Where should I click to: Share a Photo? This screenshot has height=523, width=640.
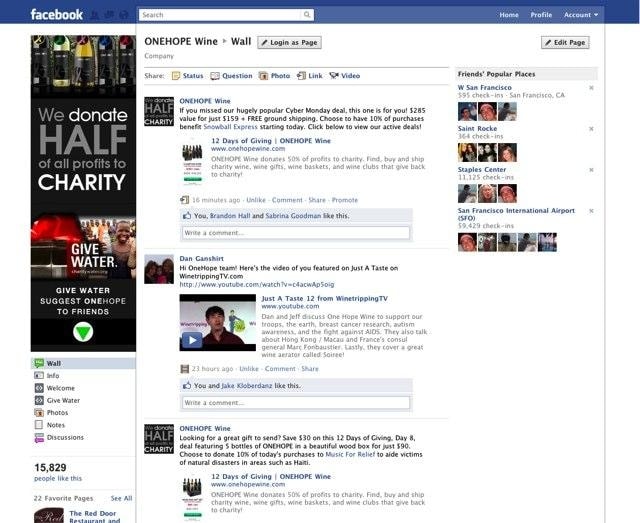click(274, 76)
